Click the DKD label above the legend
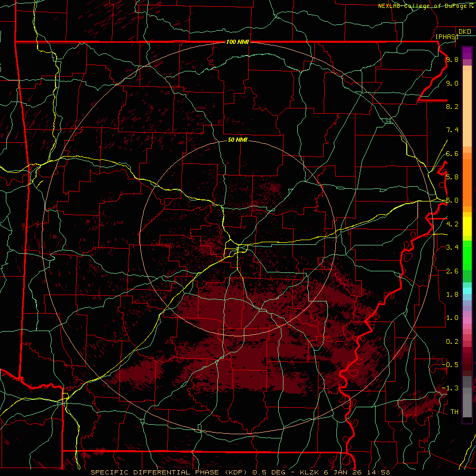 click(465, 32)
